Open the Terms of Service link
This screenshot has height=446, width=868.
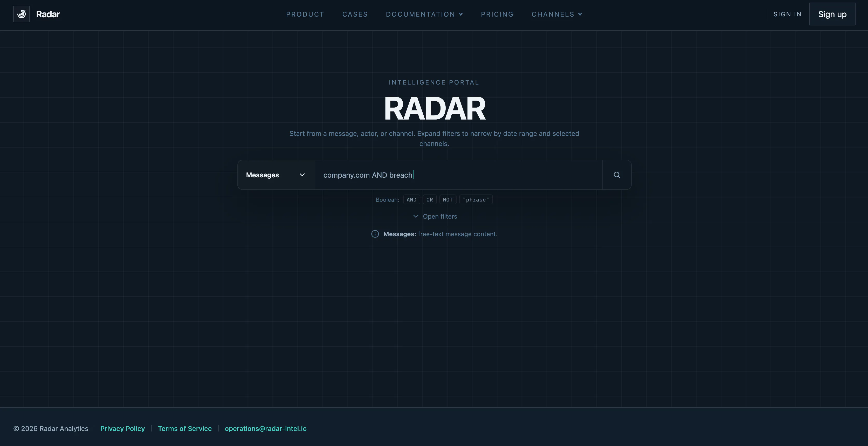(x=185, y=428)
